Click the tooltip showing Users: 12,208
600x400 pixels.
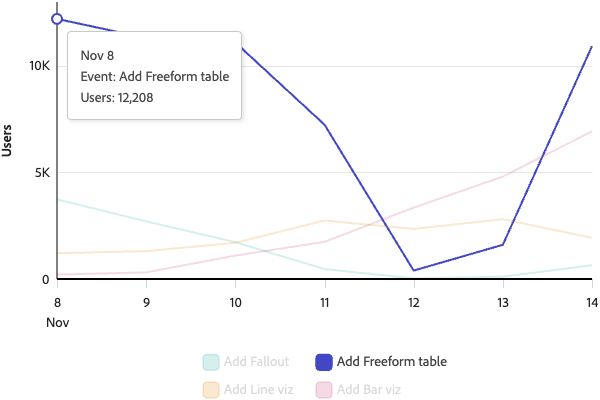point(154,76)
